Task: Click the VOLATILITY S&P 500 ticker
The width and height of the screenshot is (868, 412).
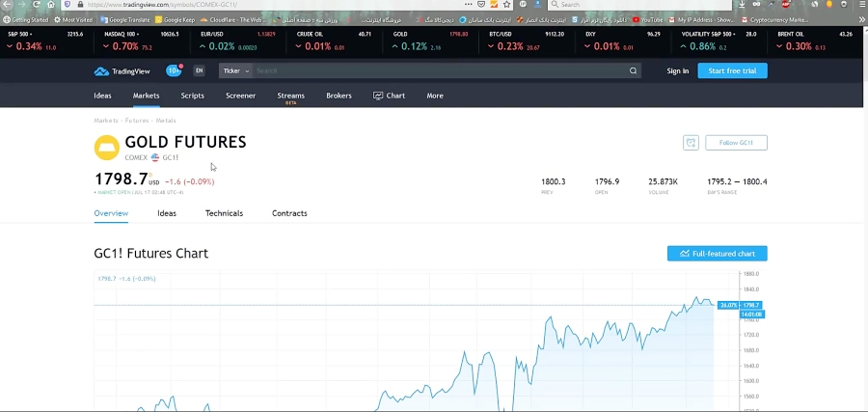Action: [719, 41]
